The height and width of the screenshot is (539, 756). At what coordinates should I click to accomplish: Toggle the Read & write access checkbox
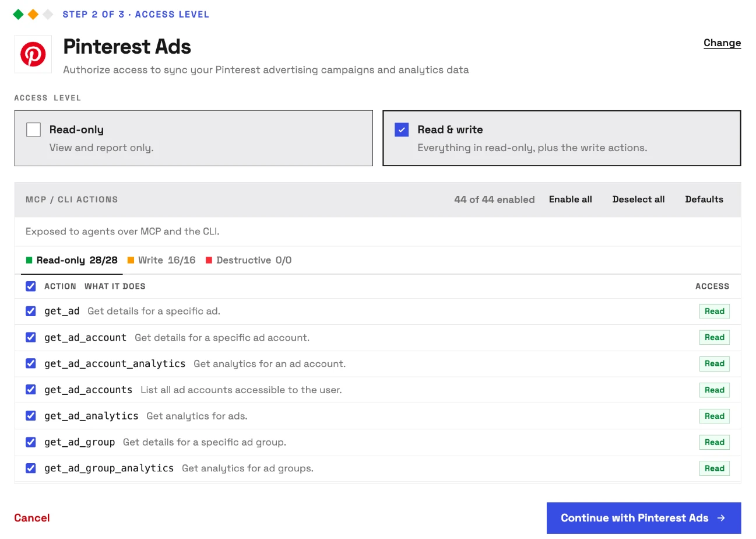point(402,129)
